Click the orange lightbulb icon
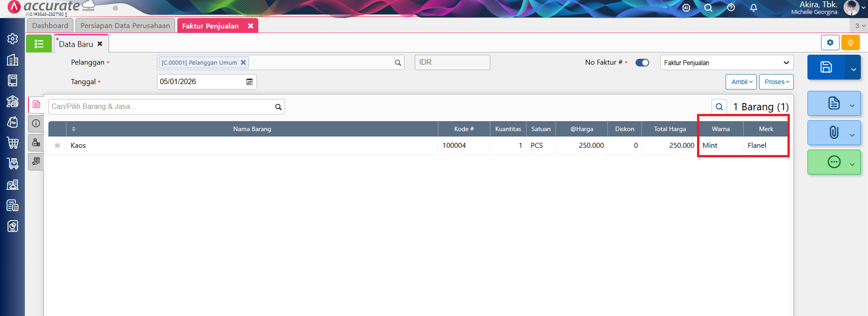The height and width of the screenshot is (316, 868). coord(850,43)
